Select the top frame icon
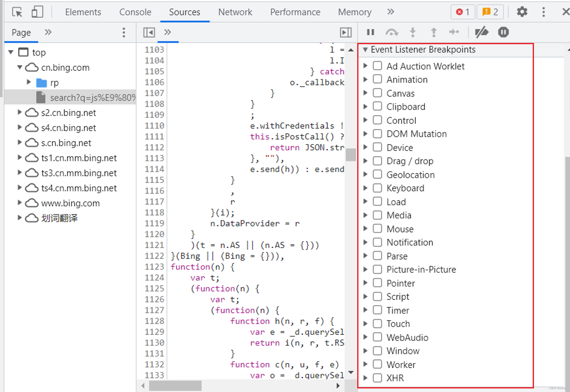570x392 pixels. [23, 52]
